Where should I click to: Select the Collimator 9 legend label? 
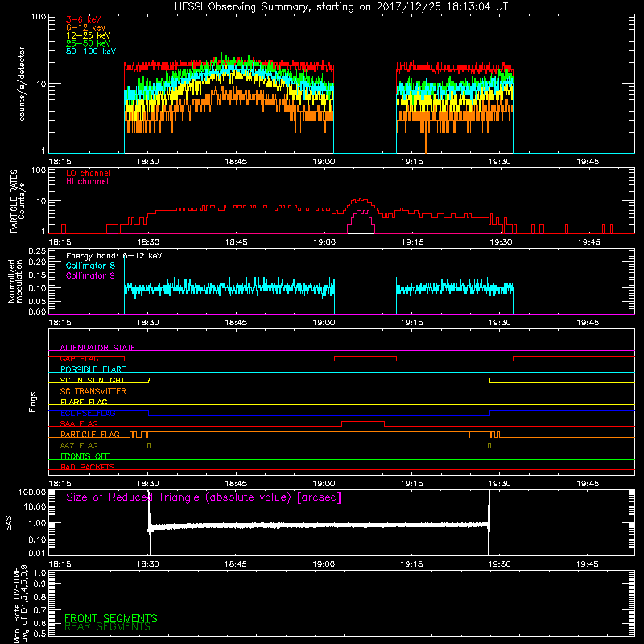tap(90, 275)
